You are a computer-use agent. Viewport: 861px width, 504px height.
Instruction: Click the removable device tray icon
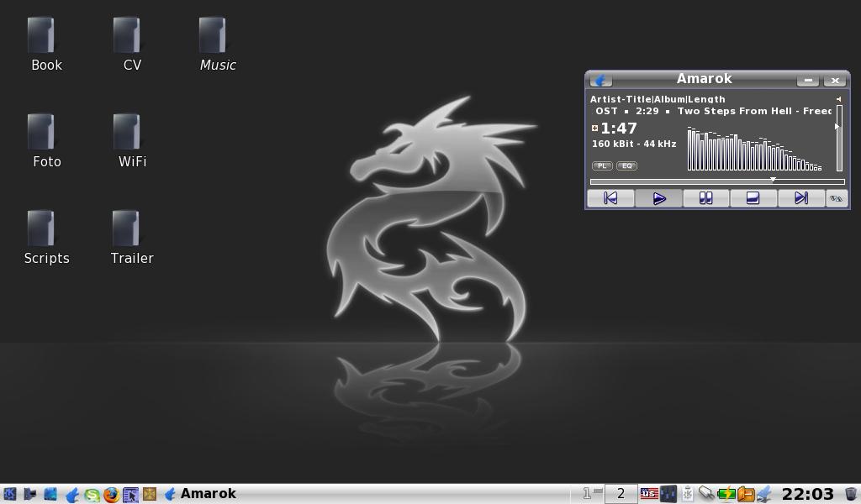click(x=706, y=493)
